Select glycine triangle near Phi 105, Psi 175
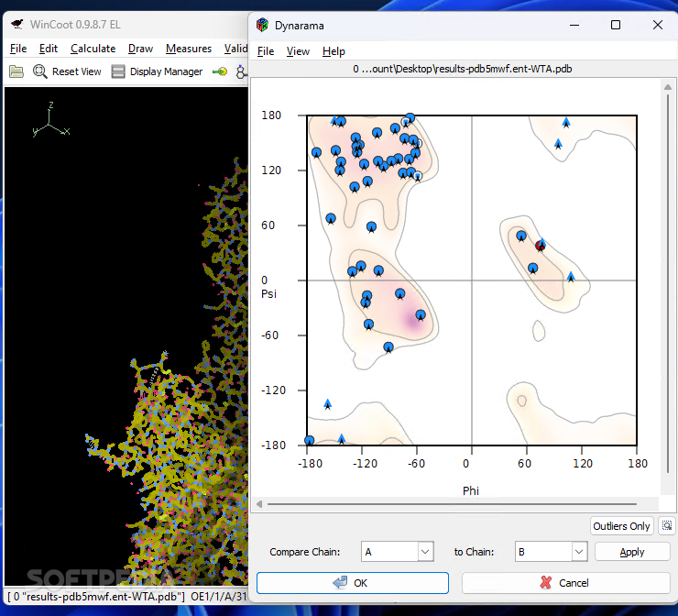 (566, 123)
